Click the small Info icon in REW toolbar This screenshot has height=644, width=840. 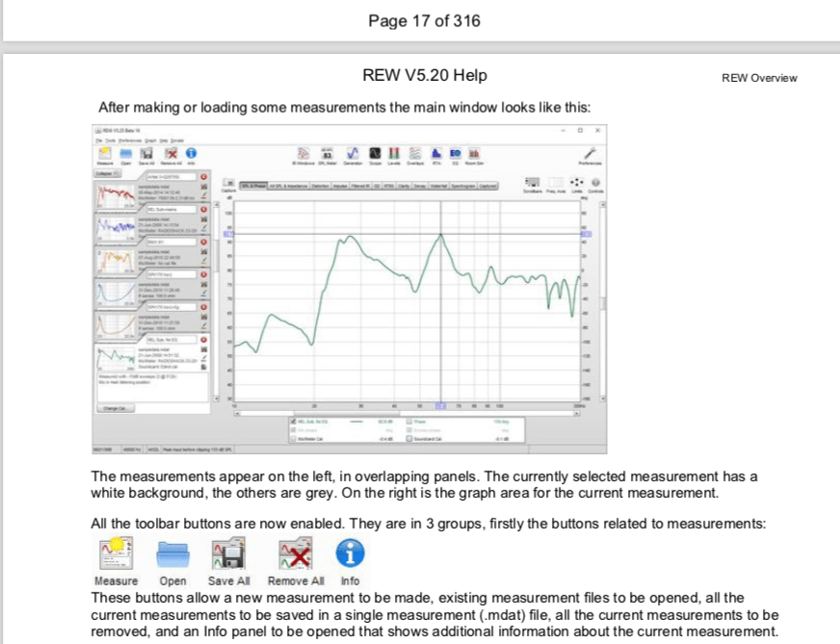pos(192,153)
